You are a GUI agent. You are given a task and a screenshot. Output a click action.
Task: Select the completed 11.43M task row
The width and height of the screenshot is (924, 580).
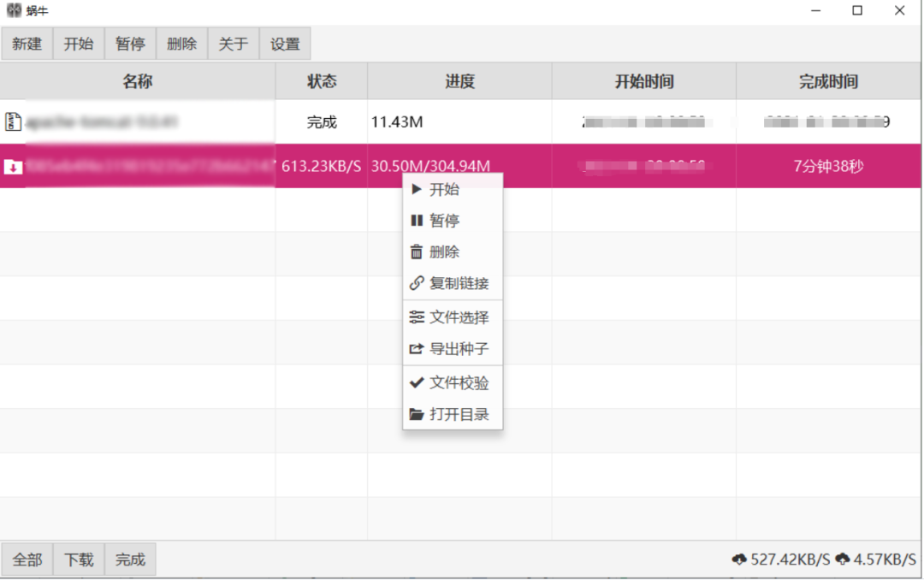[460, 122]
